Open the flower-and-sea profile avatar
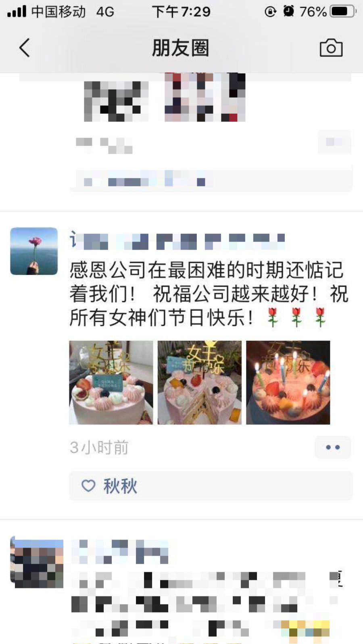 (x=34, y=251)
